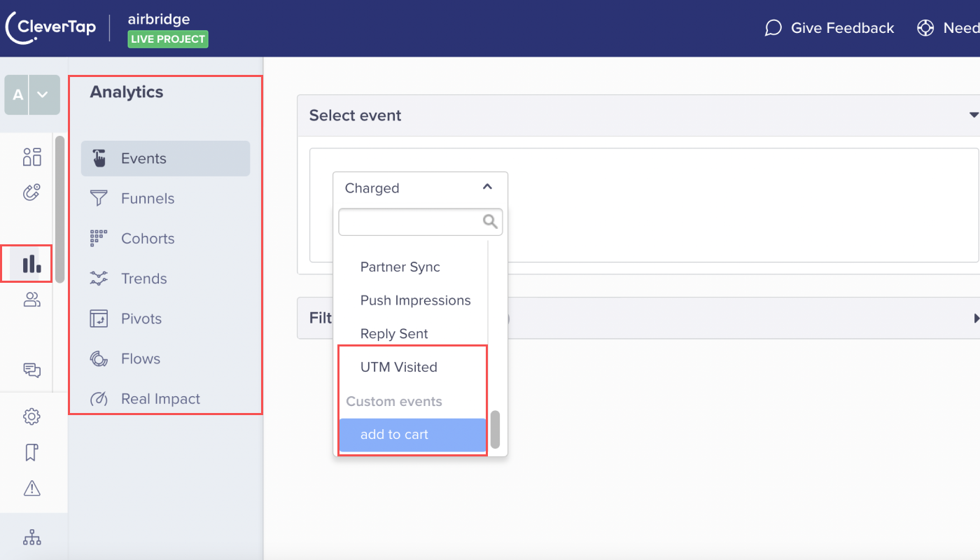980x560 pixels.
Task: Click the magnet icon in left sidebar
Action: [x=32, y=192]
